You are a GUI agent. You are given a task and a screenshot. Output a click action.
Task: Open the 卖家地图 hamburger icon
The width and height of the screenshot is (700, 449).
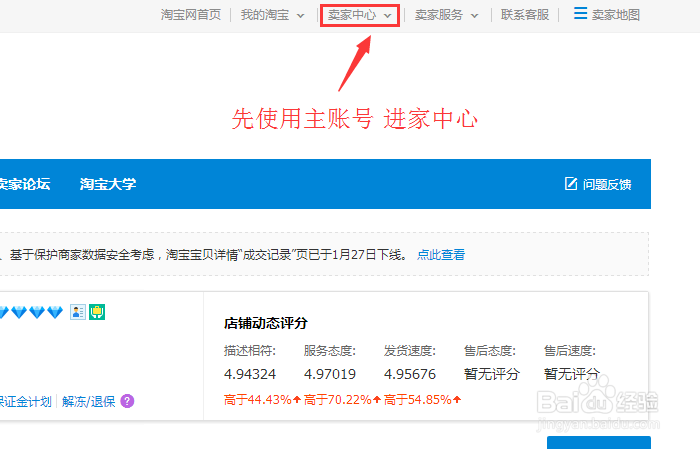coord(580,13)
